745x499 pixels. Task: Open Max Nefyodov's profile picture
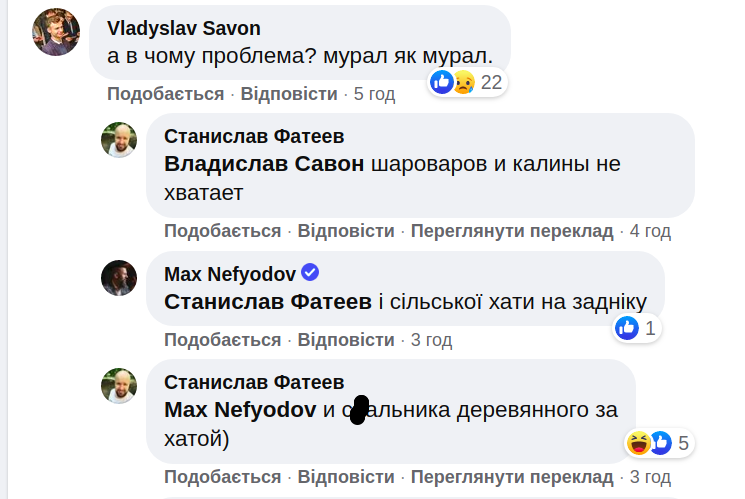[x=119, y=278]
